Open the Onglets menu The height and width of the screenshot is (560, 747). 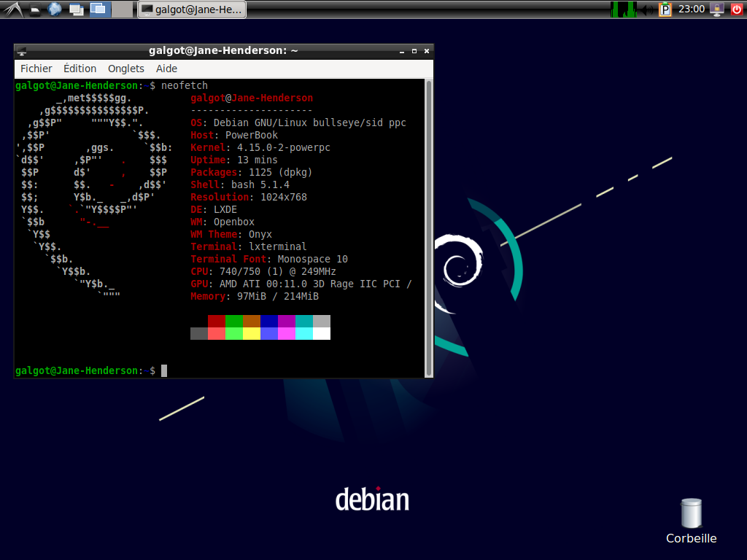click(x=125, y=69)
